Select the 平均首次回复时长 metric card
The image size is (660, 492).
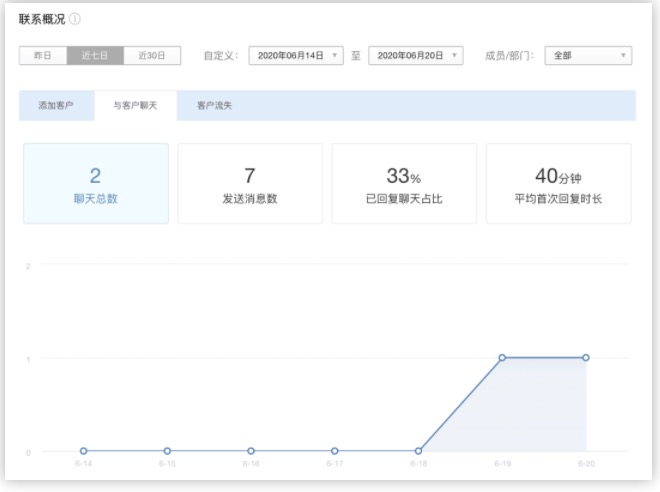(x=558, y=184)
